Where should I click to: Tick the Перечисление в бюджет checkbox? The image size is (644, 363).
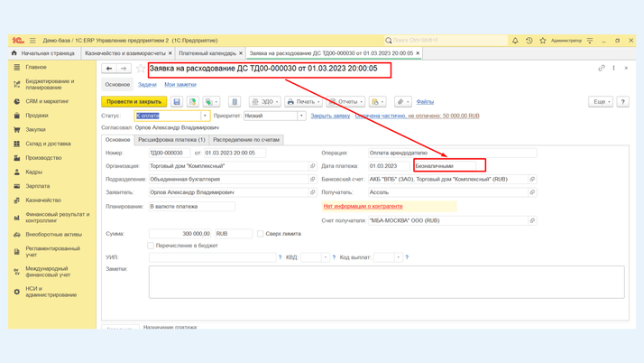click(x=151, y=246)
